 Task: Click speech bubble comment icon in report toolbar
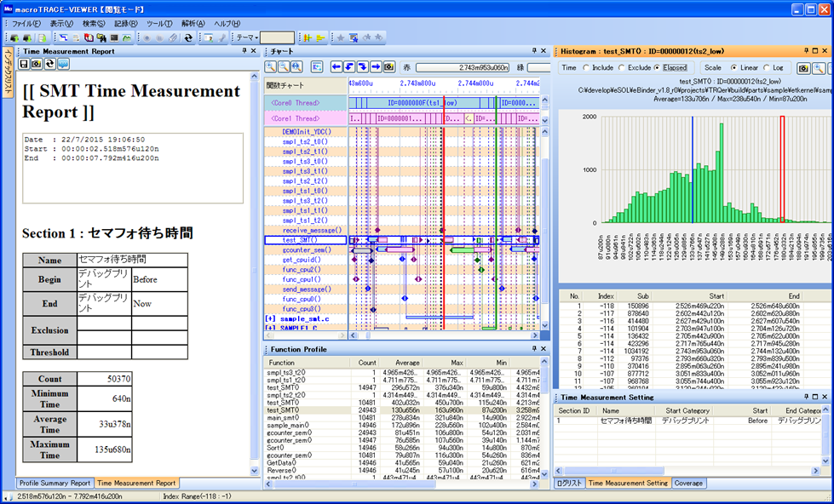click(x=63, y=64)
